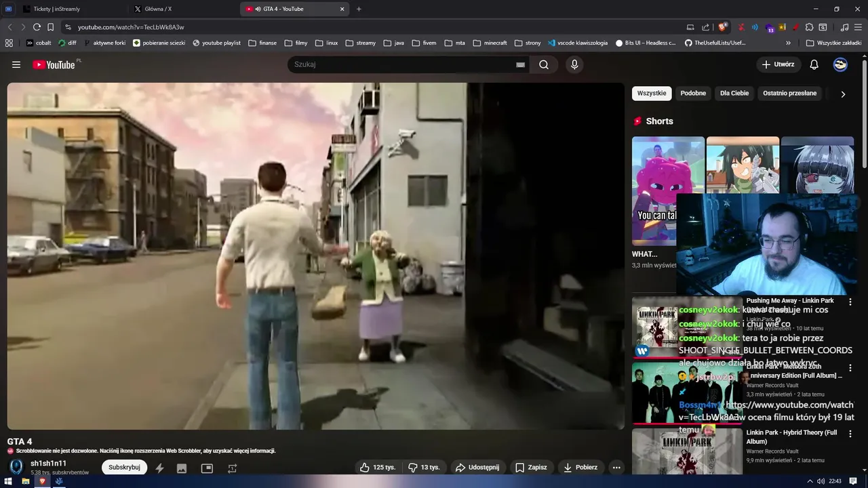Open the vscode klawiszologia bookmark
Screen dimensions: 868x488
pyautogui.click(x=578, y=43)
